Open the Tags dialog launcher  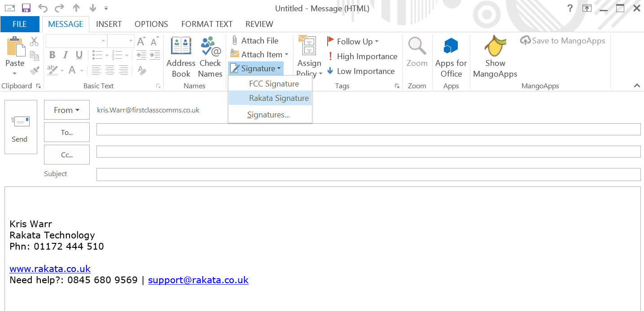point(397,86)
